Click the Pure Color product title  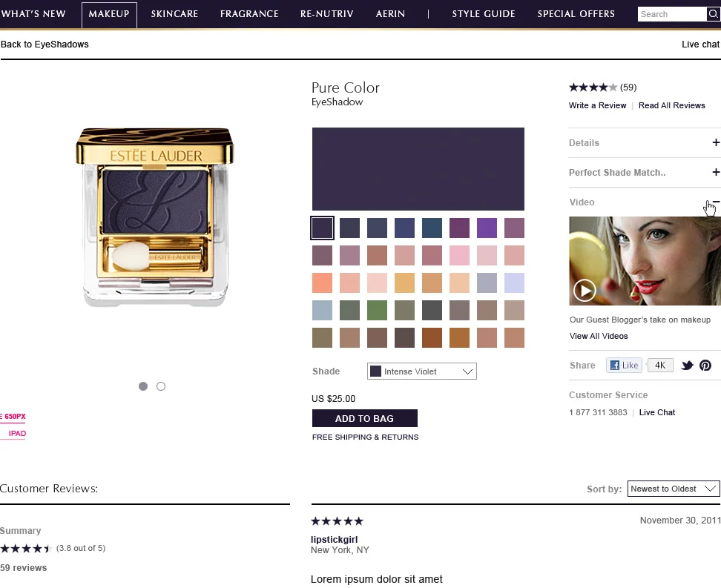point(346,87)
